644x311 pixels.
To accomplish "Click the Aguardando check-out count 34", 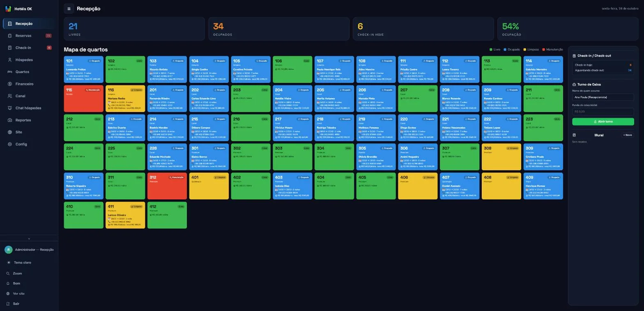I will point(630,70).
